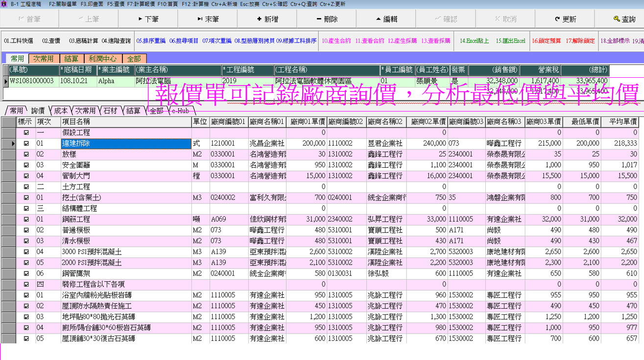Click the app icon in title bar
The width and height of the screenshot is (644, 360).
click(4, 4)
